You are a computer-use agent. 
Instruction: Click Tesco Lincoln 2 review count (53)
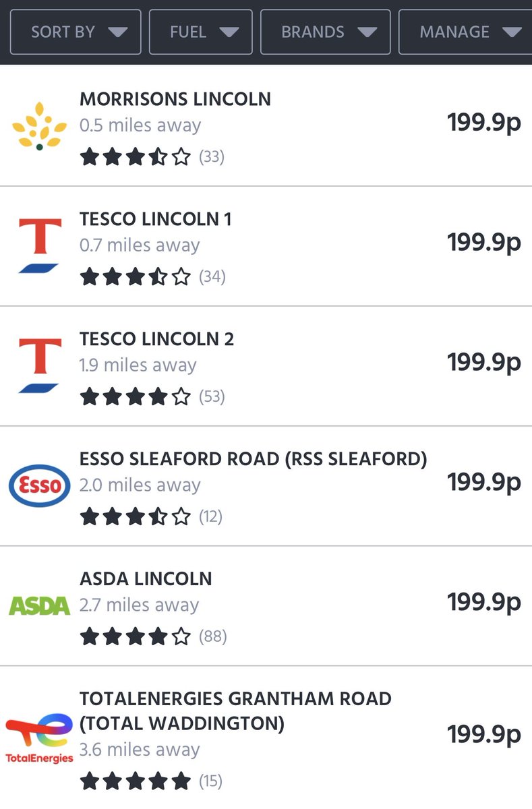click(212, 396)
